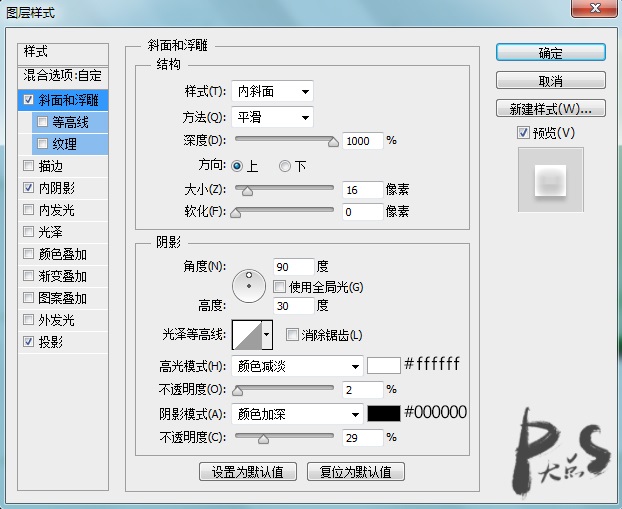Click the 大小(Z) slider handle
The image size is (622, 509).
(247, 191)
